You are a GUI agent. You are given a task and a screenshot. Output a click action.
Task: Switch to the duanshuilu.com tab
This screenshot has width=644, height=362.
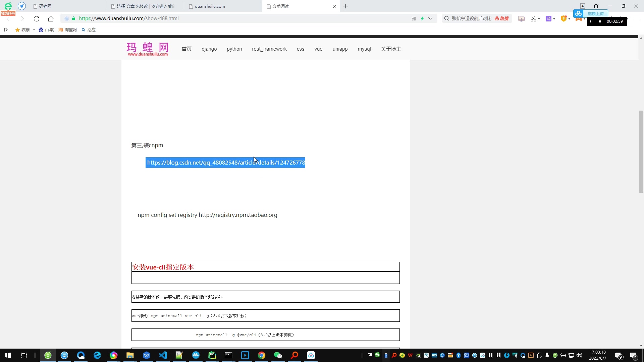[210, 6]
